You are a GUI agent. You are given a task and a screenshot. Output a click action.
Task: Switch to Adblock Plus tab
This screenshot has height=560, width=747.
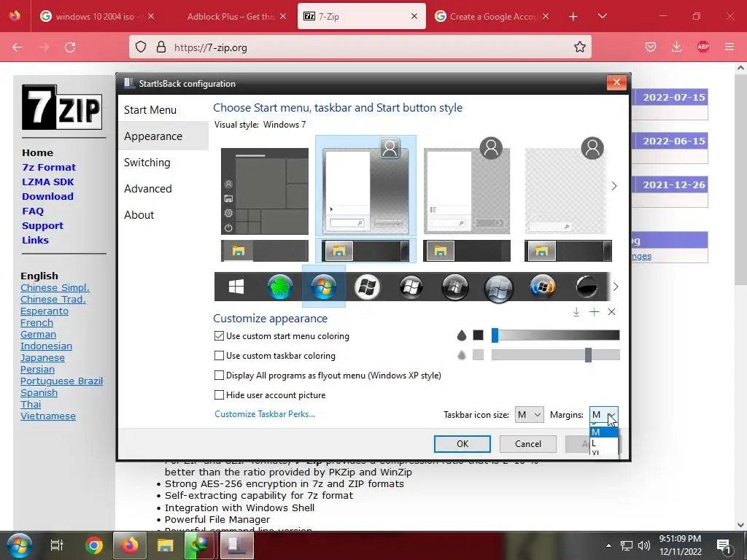[231, 16]
